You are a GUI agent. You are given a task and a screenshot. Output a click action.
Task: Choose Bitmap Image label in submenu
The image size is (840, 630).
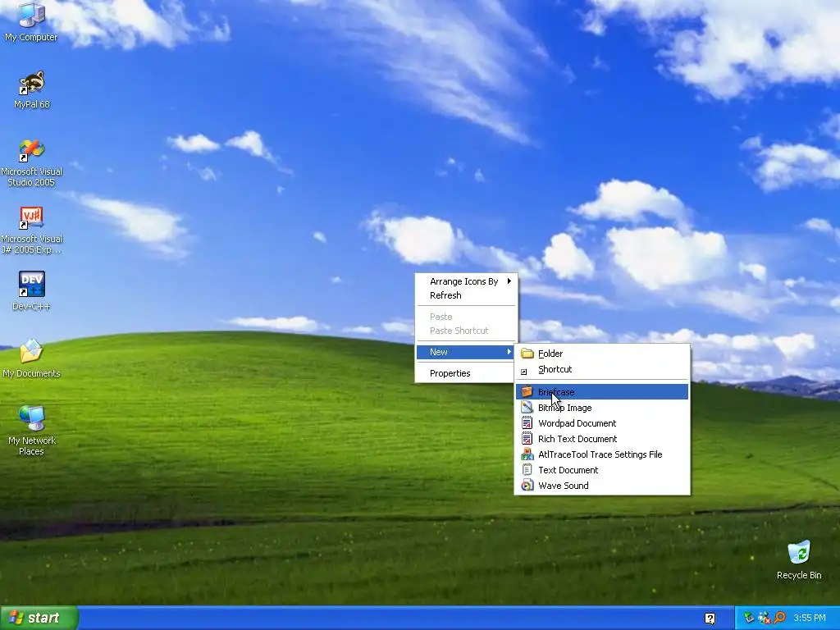point(564,408)
